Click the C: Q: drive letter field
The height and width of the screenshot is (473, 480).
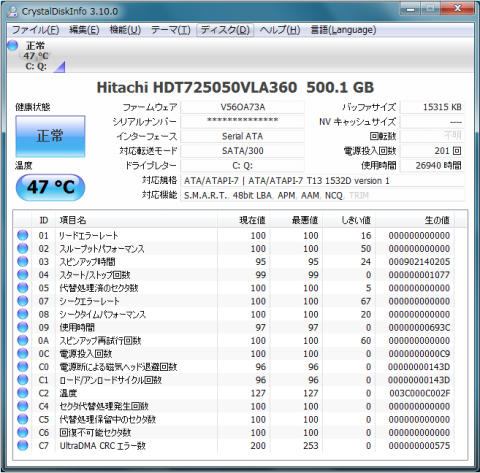pyautogui.click(x=242, y=166)
